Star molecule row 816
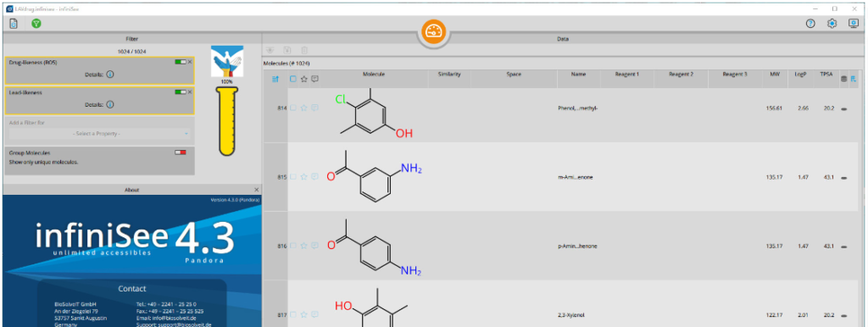868x327 pixels. point(304,246)
